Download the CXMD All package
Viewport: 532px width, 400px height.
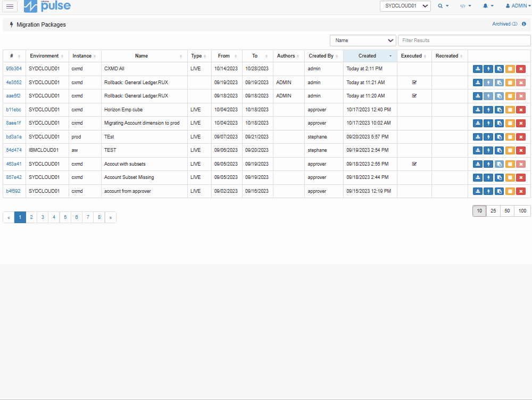(477, 69)
